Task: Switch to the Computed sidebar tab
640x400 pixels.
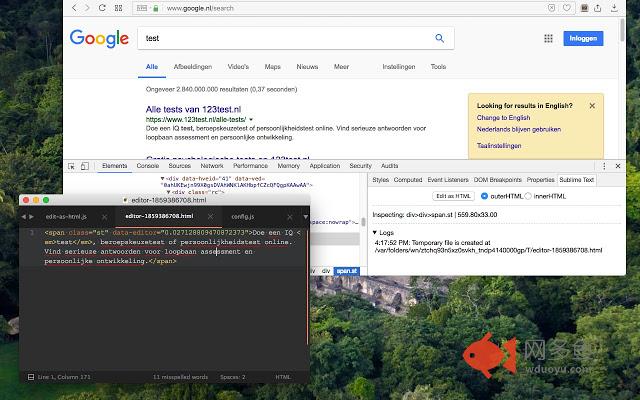Action: pos(408,180)
